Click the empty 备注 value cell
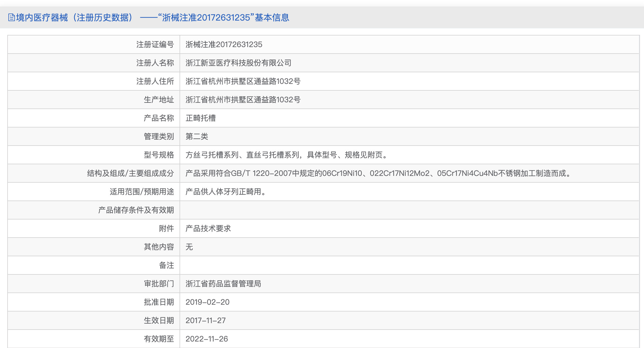Image resolution: width=644 pixels, height=348 pixels. tap(409, 265)
